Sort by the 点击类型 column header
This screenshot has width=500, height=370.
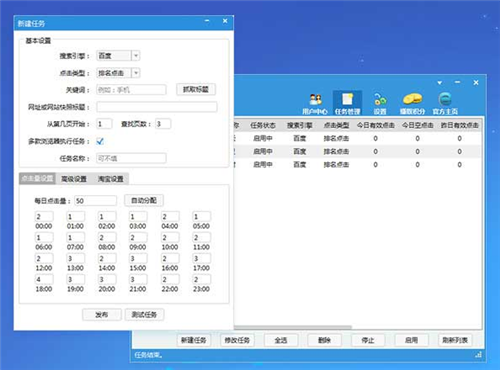pyautogui.click(x=336, y=125)
